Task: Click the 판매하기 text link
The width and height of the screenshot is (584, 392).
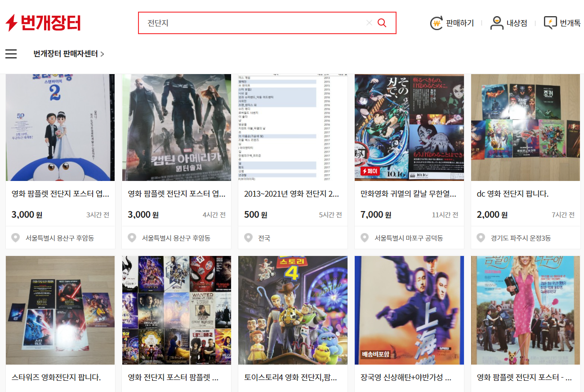Action: [460, 23]
